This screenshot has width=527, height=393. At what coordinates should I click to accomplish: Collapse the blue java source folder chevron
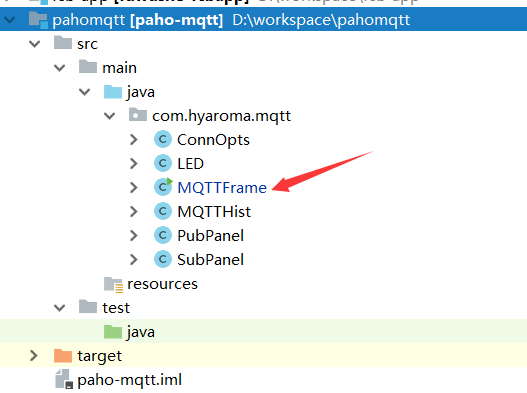(84, 92)
